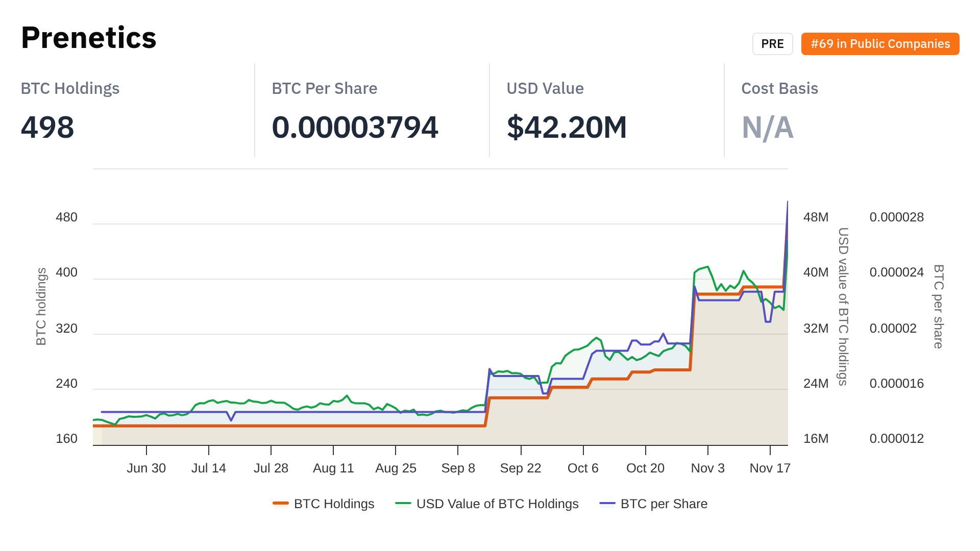The height and width of the screenshot is (551, 980).
Task: Select the BTC Per Share 0.00003794 value
Action: 355,127
